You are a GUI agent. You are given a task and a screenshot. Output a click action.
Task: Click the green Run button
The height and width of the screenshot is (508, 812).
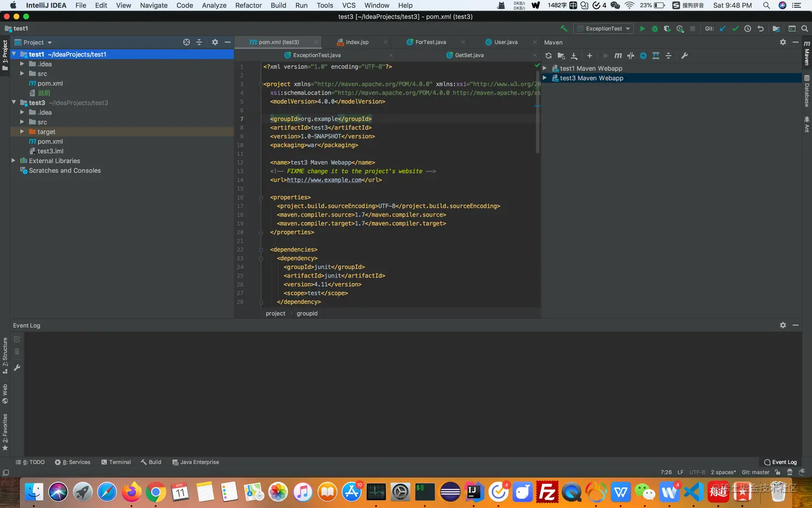click(x=642, y=28)
